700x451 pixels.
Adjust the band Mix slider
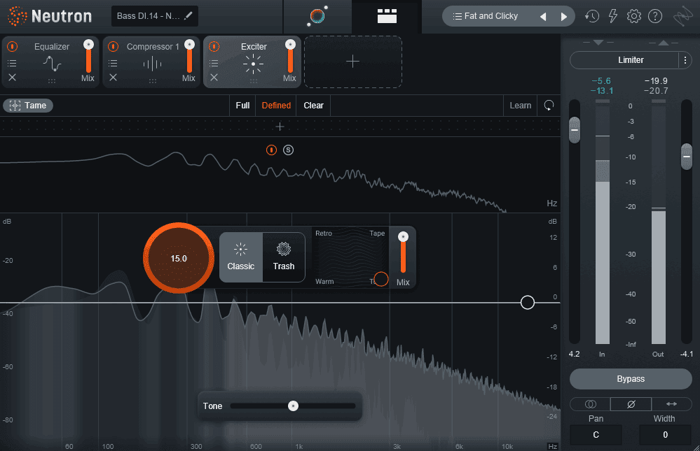403,253
